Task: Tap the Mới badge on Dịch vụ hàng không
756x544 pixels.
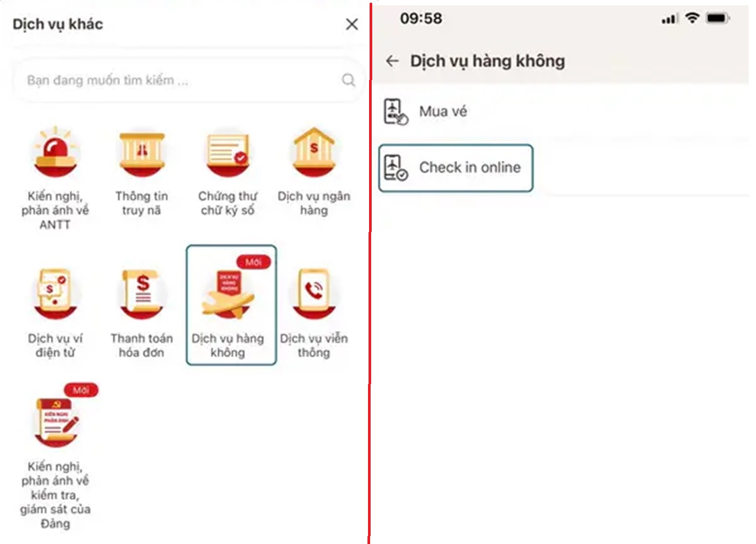Action: (253, 261)
